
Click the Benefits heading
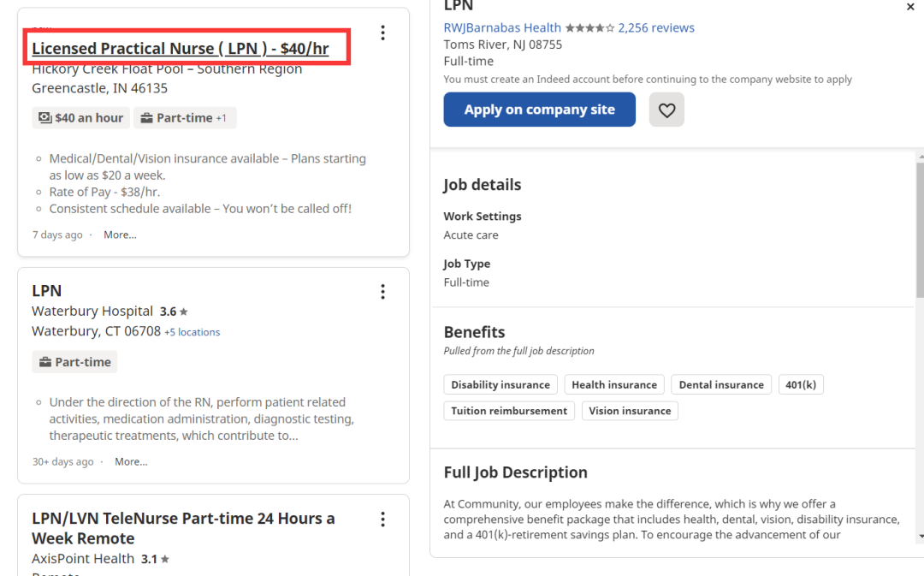point(474,333)
